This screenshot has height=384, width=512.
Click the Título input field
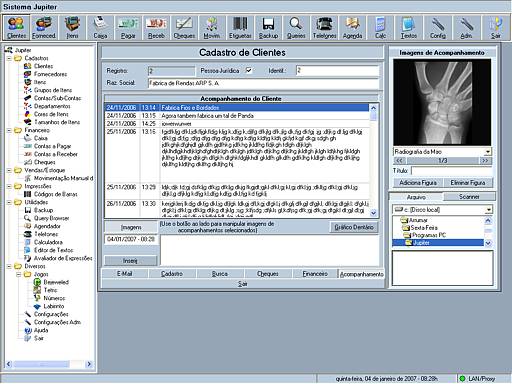(x=452, y=171)
